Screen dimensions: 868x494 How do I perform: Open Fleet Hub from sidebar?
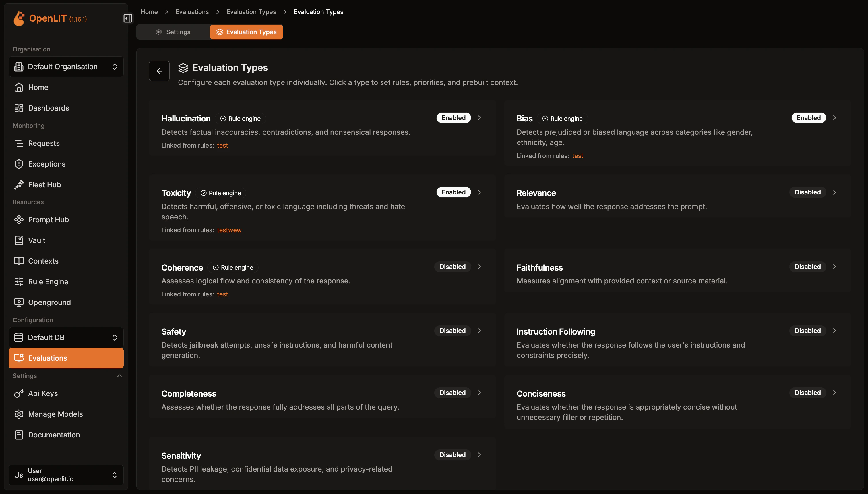point(44,185)
